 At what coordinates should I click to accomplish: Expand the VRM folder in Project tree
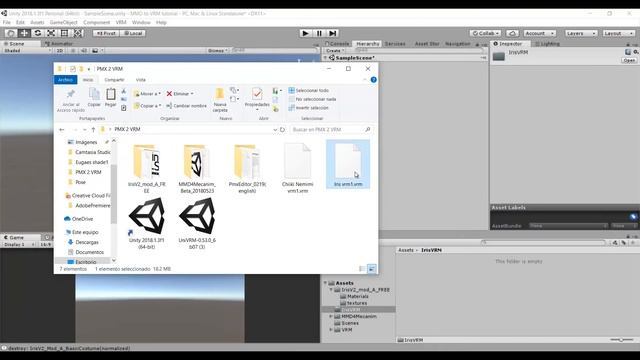tap(331, 329)
